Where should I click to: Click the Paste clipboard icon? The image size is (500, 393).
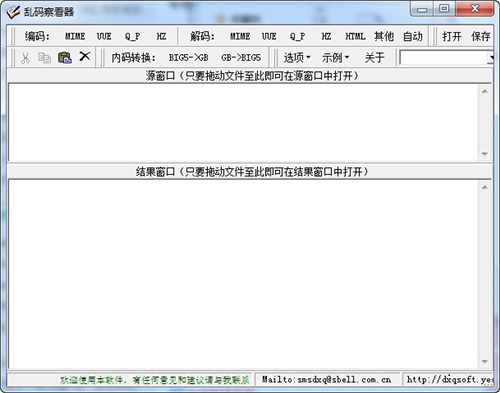pos(65,57)
